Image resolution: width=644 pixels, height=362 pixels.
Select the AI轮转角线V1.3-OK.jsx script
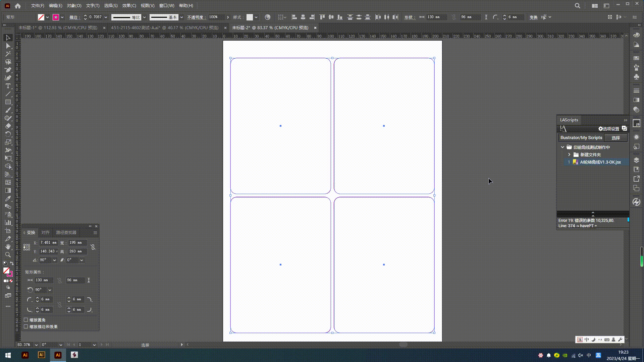point(600,162)
